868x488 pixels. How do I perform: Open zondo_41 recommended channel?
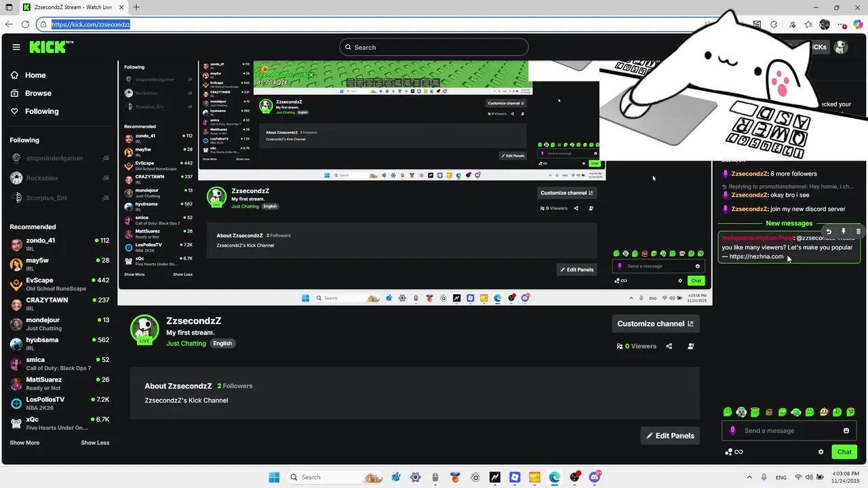click(59, 244)
